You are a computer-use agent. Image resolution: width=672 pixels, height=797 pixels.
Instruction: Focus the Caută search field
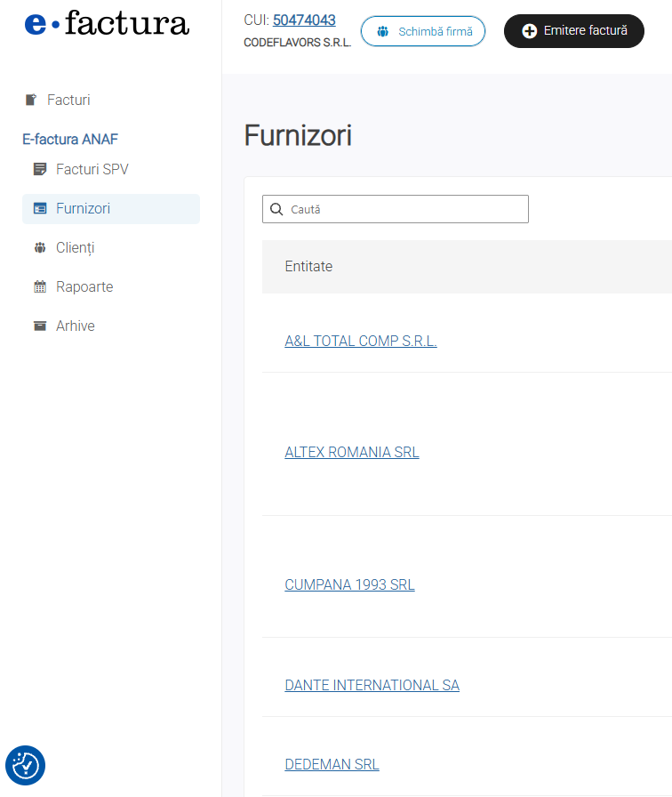(x=404, y=210)
